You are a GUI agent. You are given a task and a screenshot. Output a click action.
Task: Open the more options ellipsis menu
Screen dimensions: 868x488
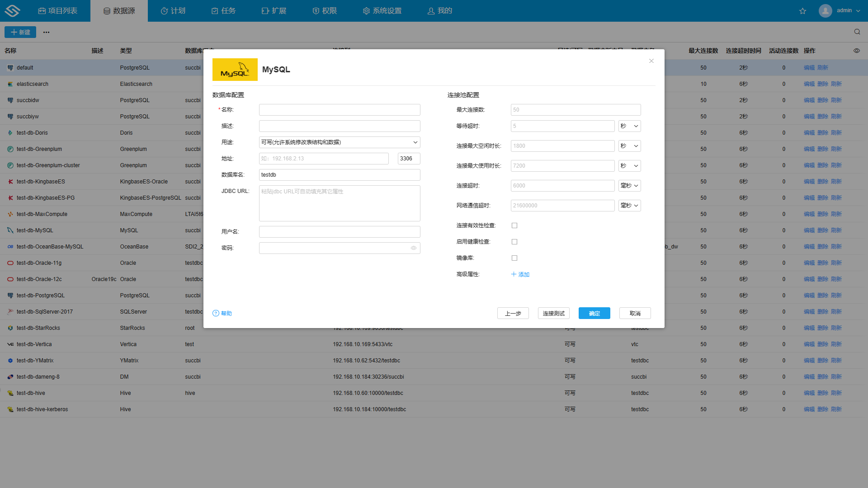tap(46, 32)
